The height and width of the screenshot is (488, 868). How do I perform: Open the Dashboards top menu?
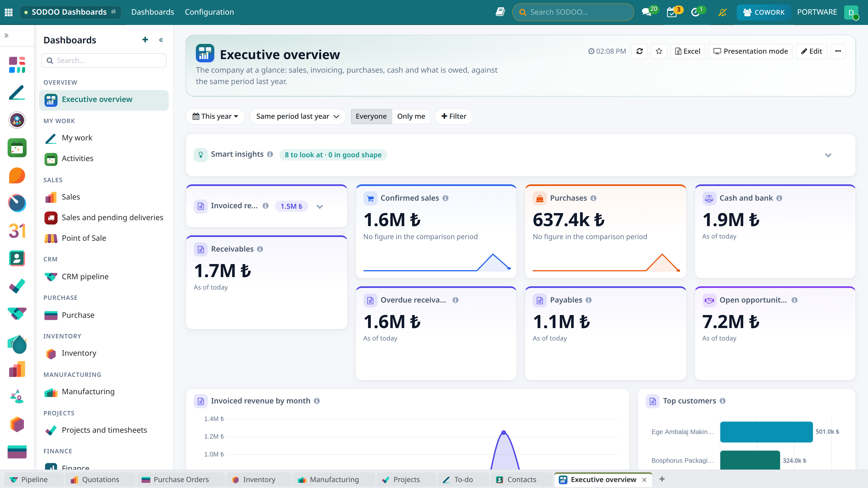click(153, 12)
